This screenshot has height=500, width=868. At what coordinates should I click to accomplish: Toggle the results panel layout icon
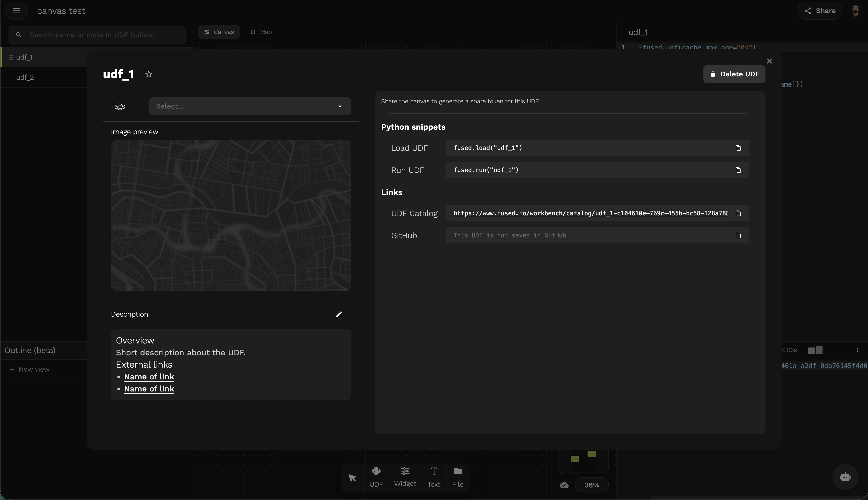(x=815, y=350)
